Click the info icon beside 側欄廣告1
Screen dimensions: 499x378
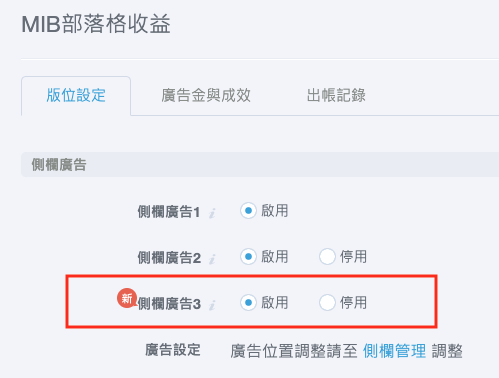pyautogui.click(x=212, y=213)
